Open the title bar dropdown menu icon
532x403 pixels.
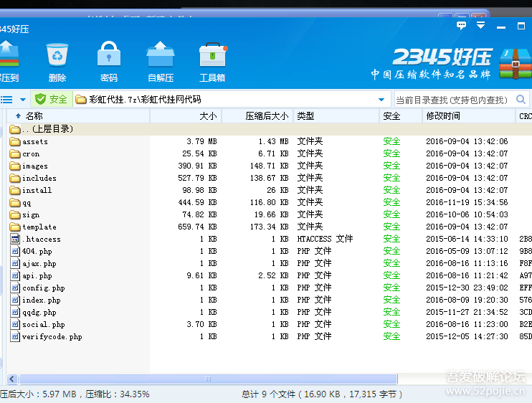click(x=480, y=25)
